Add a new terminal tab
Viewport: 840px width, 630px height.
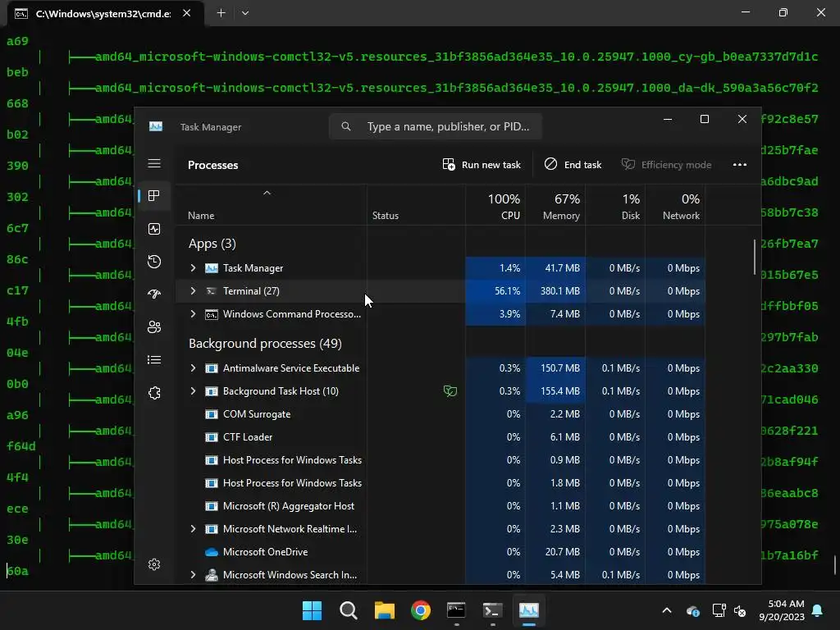[221, 13]
